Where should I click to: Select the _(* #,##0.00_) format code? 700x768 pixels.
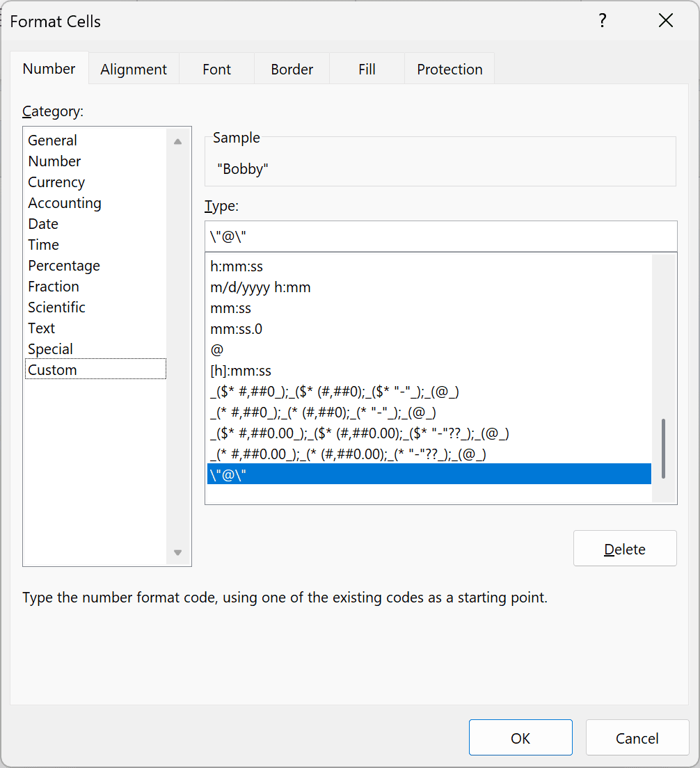point(429,454)
